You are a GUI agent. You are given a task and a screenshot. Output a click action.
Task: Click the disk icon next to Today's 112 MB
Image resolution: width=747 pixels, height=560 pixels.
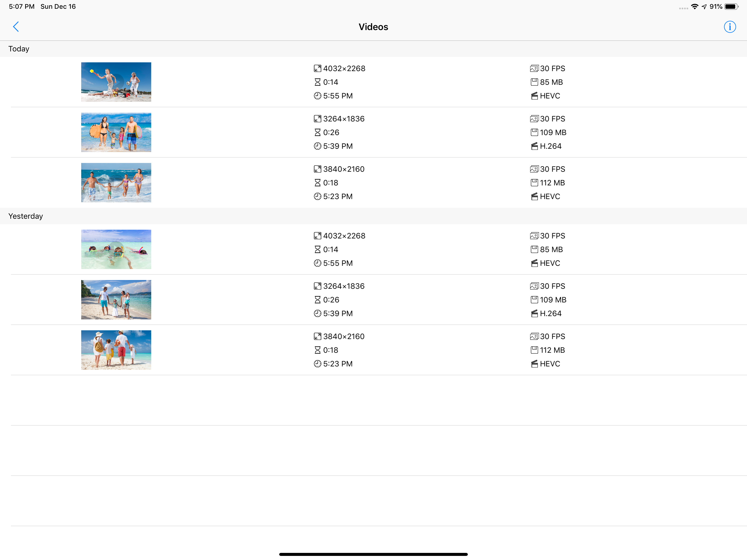click(534, 183)
